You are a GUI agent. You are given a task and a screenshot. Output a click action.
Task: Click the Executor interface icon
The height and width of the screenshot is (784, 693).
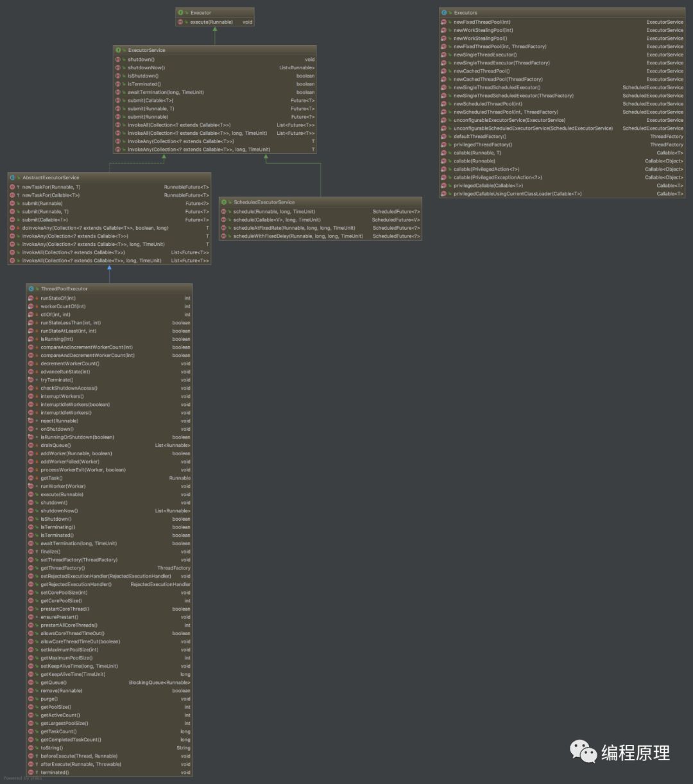point(181,12)
